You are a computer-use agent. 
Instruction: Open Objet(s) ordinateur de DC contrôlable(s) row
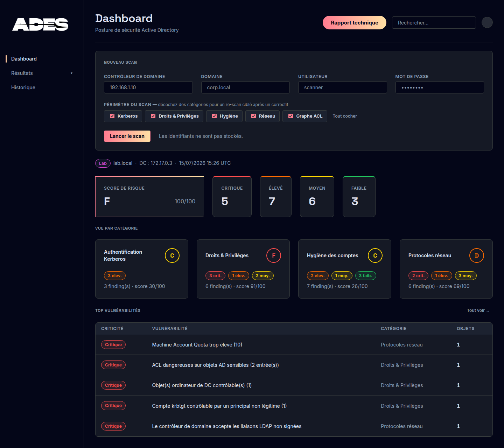tap(294, 385)
